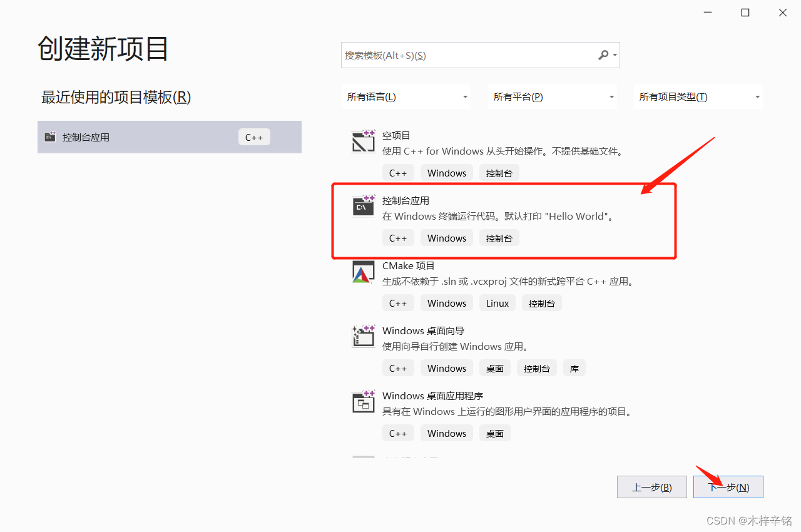801x532 pixels.
Task: Click description 生成不依赖于 .sln 或 .vcxproj
Action: tap(509, 282)
